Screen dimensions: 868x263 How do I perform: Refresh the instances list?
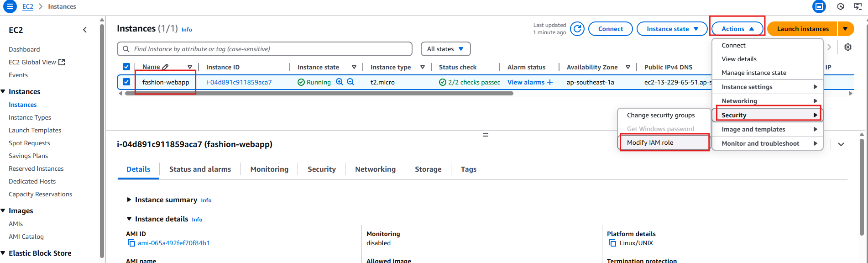577,29
